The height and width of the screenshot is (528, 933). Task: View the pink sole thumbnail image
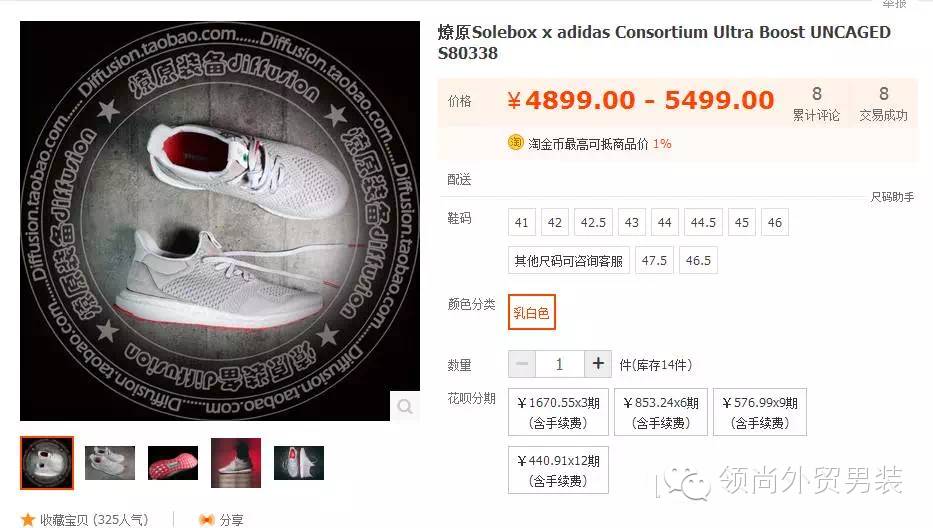pos(173,463)
